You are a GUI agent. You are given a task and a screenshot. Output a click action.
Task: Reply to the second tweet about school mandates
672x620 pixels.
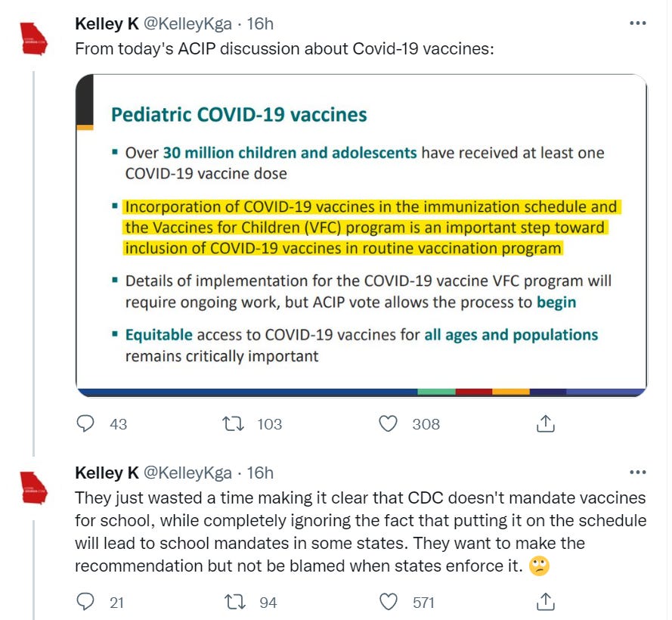[85, 602]
